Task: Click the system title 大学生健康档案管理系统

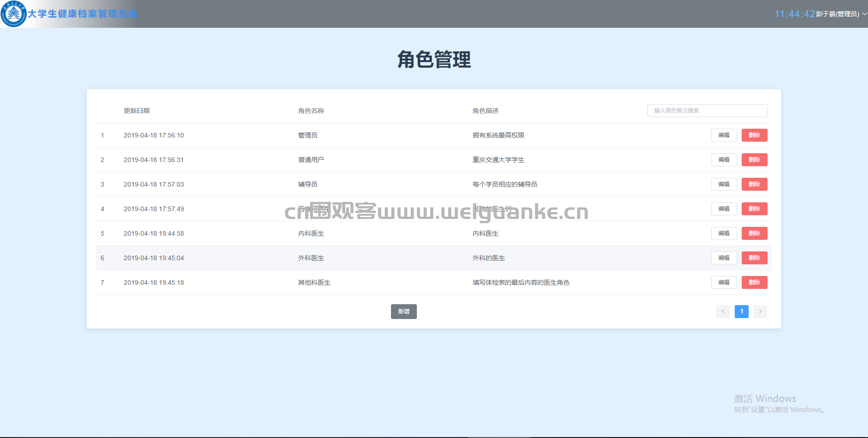Action: click(x=82, y=14)
